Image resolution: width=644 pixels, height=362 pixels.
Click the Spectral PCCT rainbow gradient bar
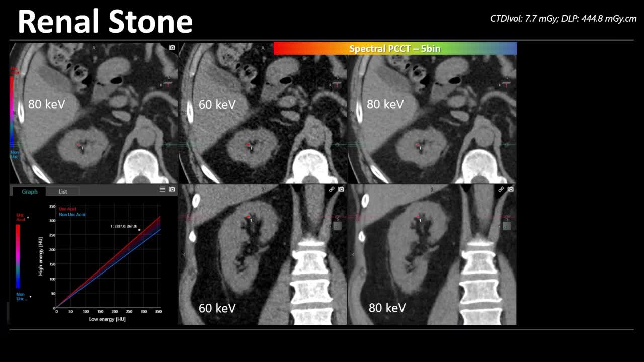[x=395, y=48]
